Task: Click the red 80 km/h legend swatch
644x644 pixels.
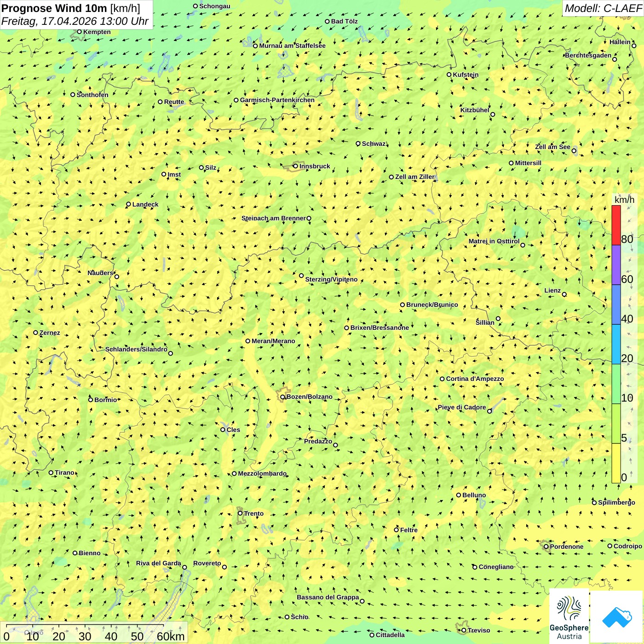Action: click(x=616, y=225)
